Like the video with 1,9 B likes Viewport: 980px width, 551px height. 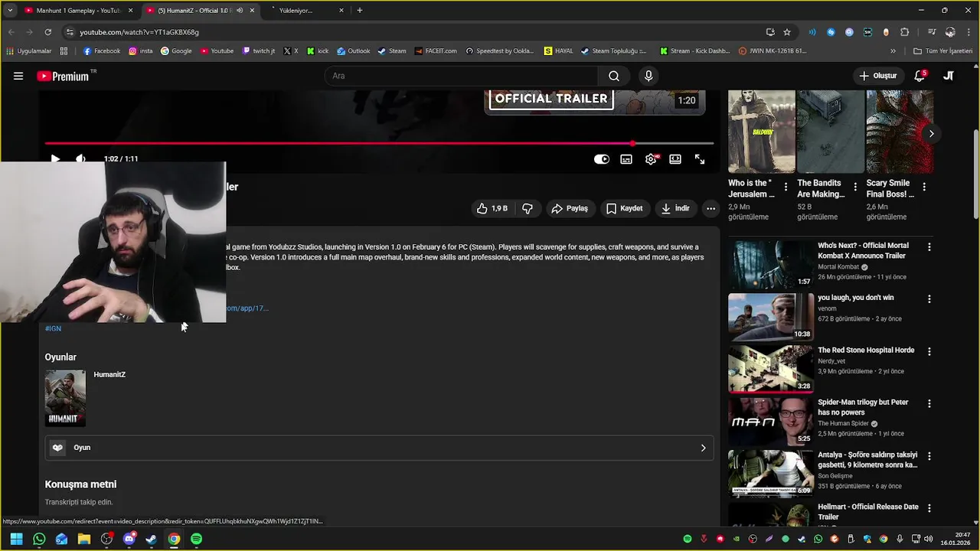(492, 208)
